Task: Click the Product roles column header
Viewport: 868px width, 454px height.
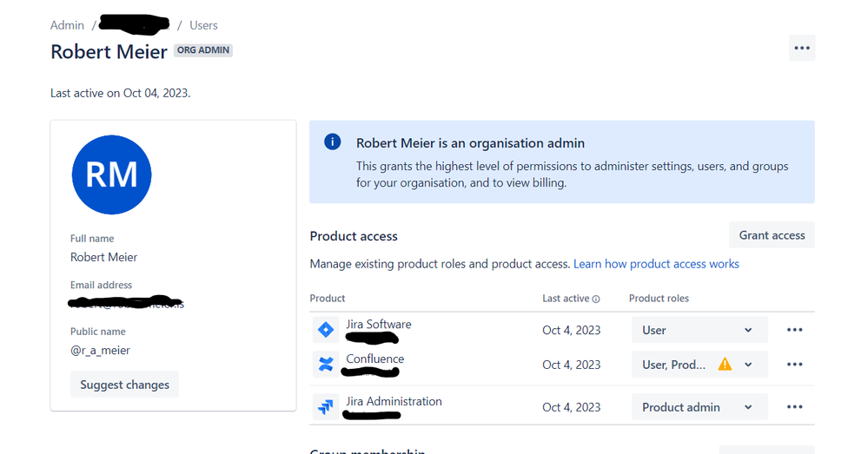Action: [x=659, y=299]
